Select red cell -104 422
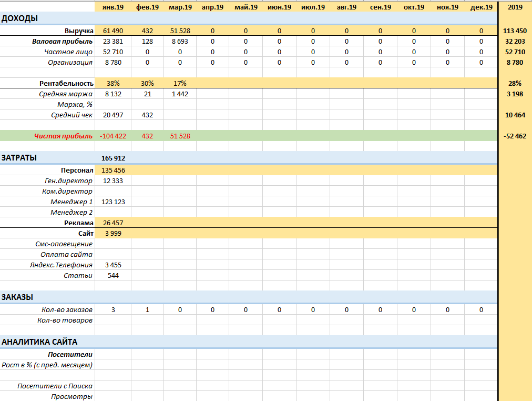This screenshot has height=401, width=532. coord(113,136)
